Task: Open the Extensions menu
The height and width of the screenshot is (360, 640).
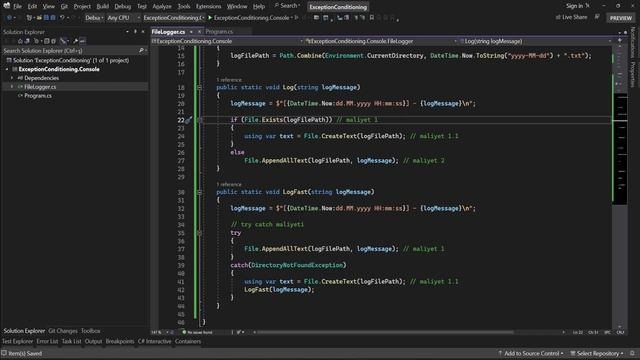Action: (x=209, y=6)
